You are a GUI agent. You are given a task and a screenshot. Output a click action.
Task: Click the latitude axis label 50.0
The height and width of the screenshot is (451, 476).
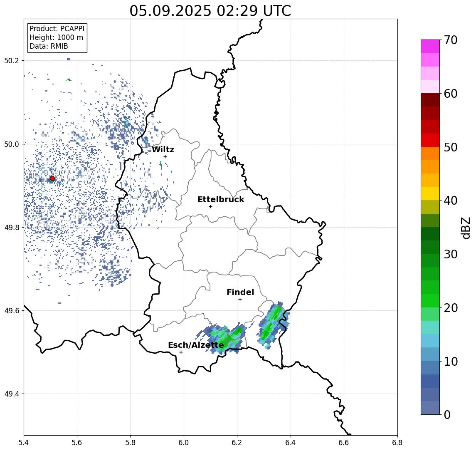(x=12, y=144)
